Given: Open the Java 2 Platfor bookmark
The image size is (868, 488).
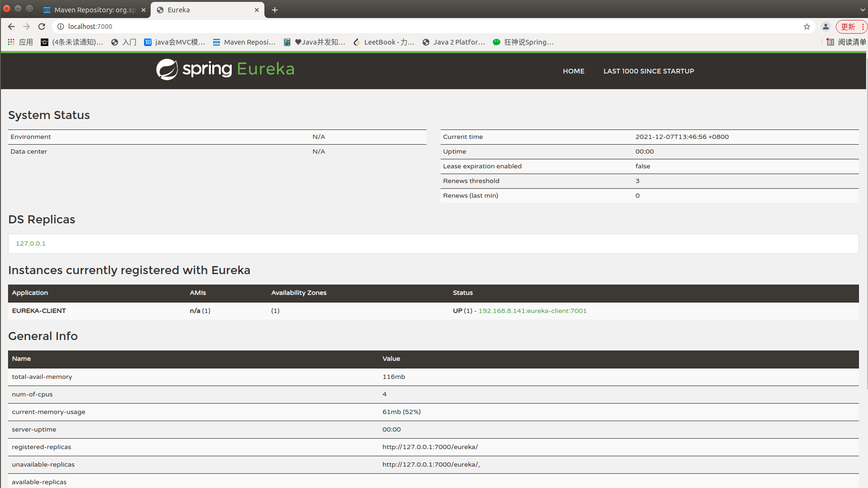Looking at the screenshot, I should (453, 42).
